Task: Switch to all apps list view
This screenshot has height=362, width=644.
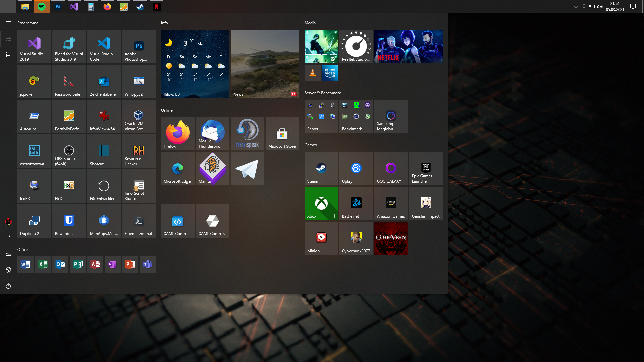Action: [8, 55]
